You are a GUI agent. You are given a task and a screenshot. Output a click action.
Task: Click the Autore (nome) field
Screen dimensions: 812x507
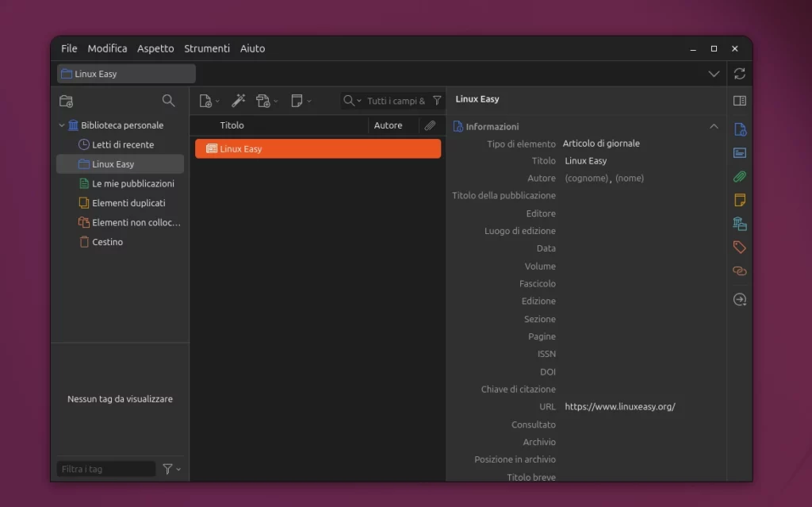[629, 179]
